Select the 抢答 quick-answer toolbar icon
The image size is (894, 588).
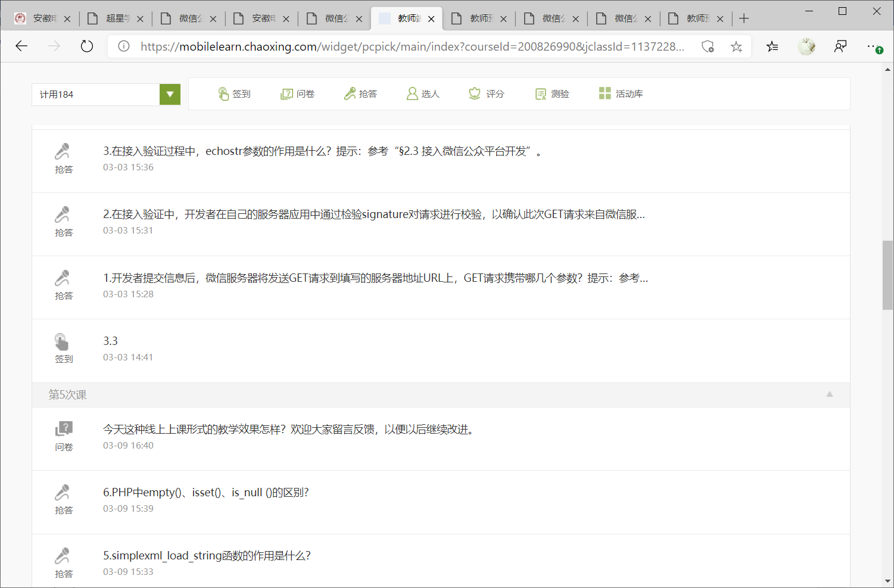(360, 94)
